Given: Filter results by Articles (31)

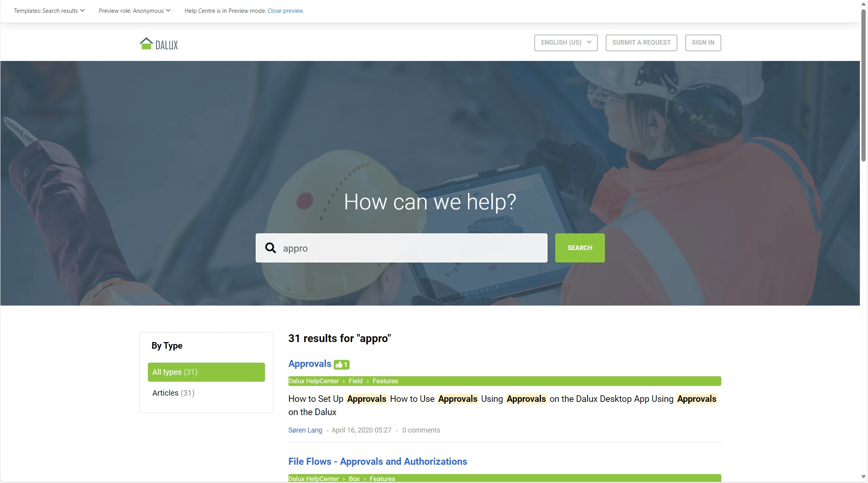Looking at the screenshot, I should pos(173,393).
